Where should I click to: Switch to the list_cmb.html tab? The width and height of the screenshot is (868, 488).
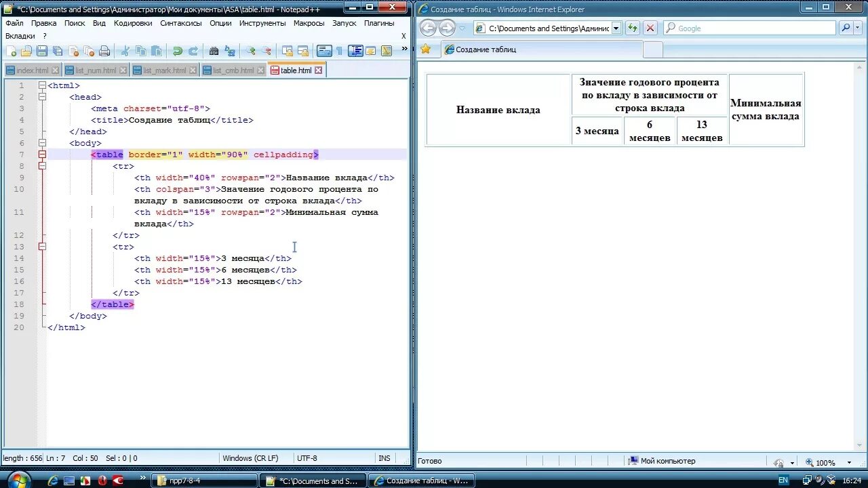pyautogui.click(x=234, y=70)
